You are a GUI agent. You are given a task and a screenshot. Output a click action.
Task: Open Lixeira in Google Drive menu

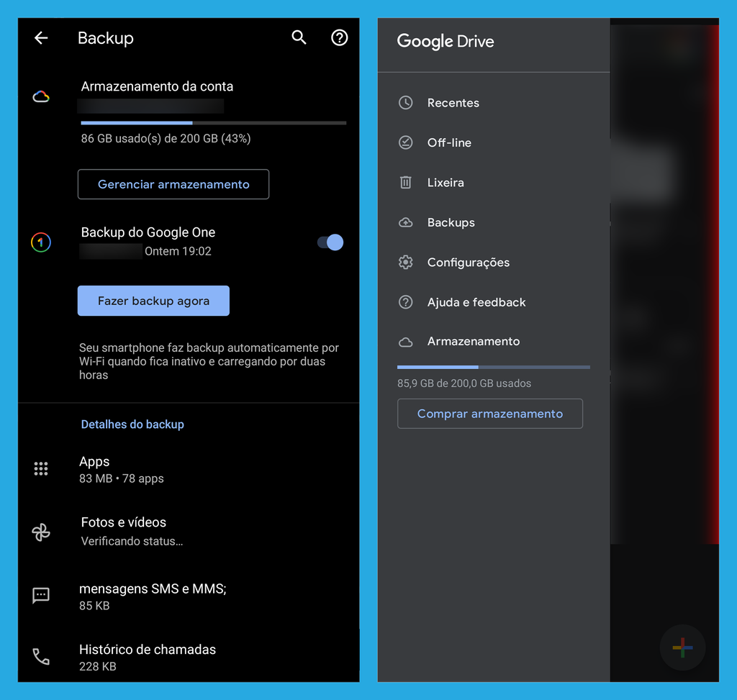pos(494,182)
